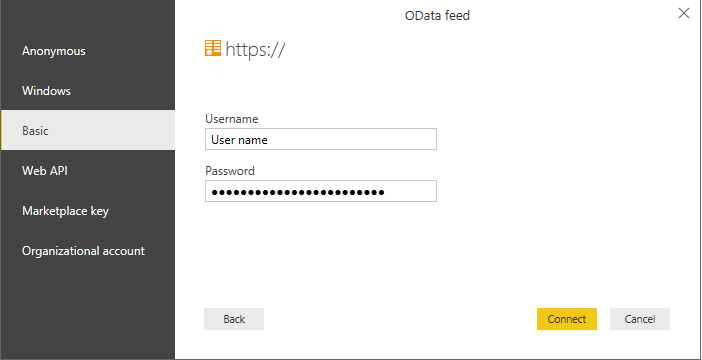702x360 pixels.
Task: Focus the Password input field
Action: [x=321, y=191]
